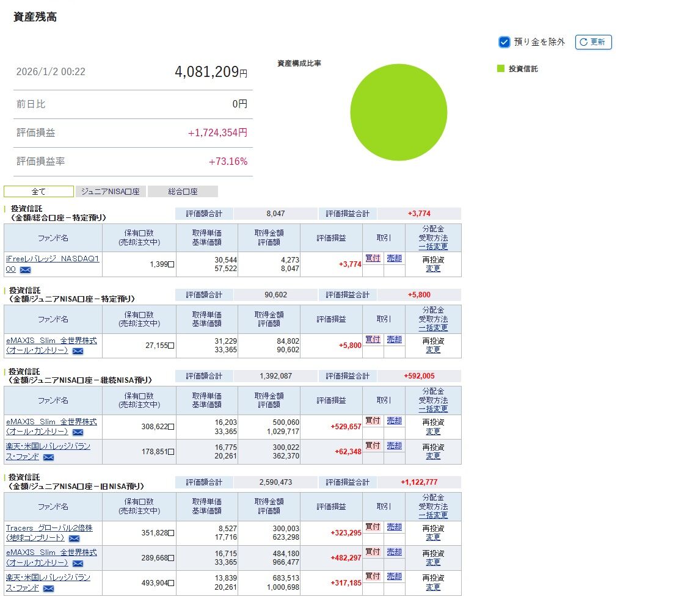Click 買付 in the Tracers グローバル2倍株 row

pos(373,527)
